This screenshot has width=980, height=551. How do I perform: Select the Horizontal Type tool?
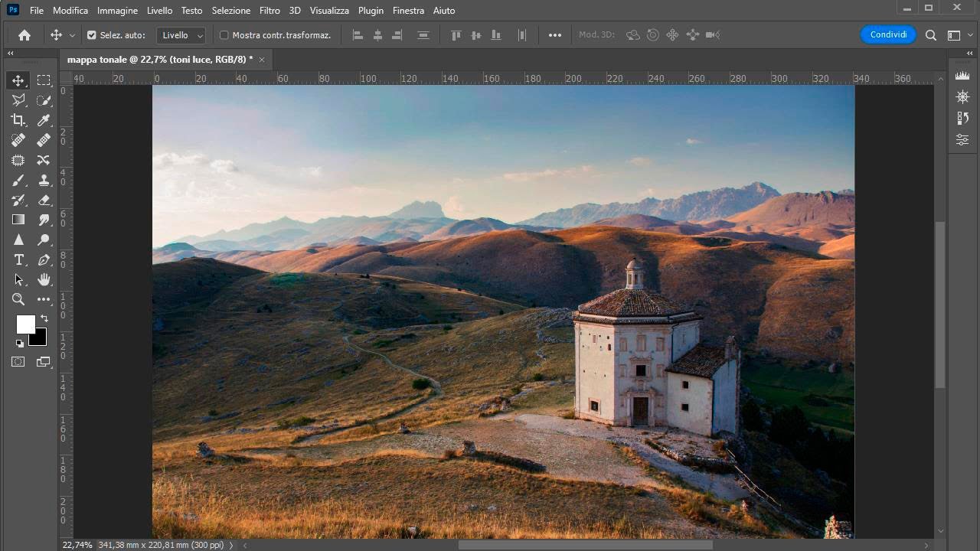(x=18, y=259)
